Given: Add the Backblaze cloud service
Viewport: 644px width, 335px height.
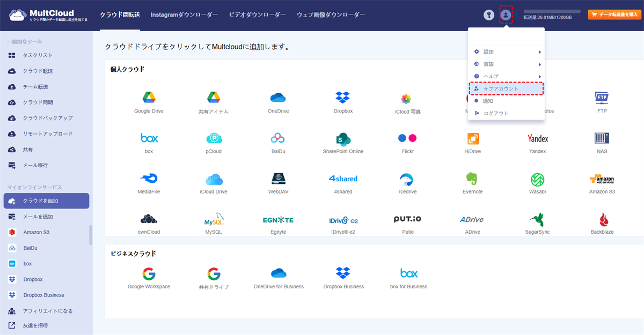Looking at the screenshot, I should (x=602, y=219).
